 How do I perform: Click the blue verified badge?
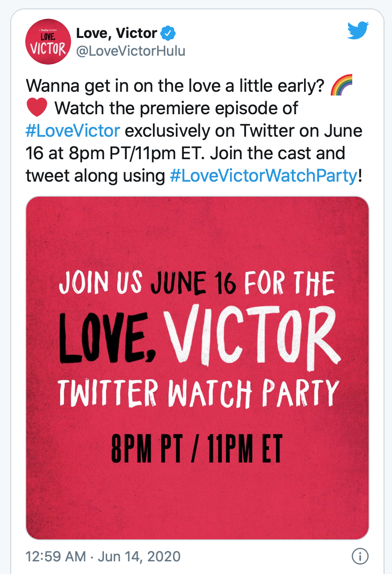tap(168, 34)
